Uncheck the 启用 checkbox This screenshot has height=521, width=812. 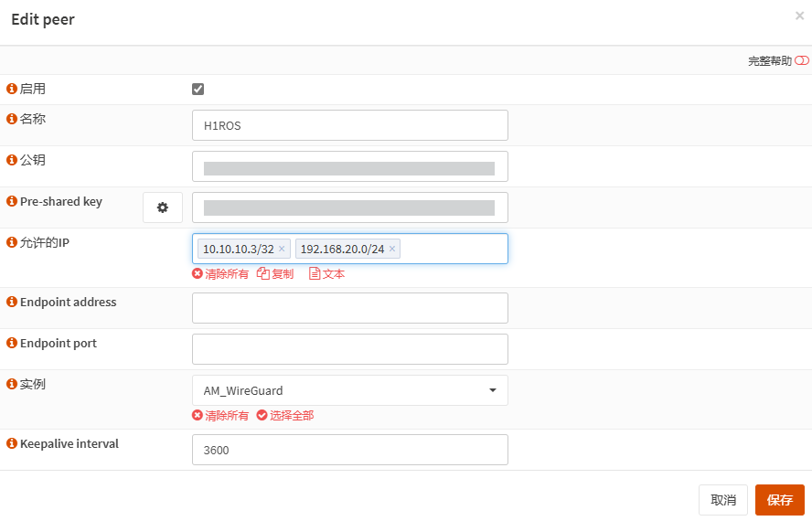198,90
